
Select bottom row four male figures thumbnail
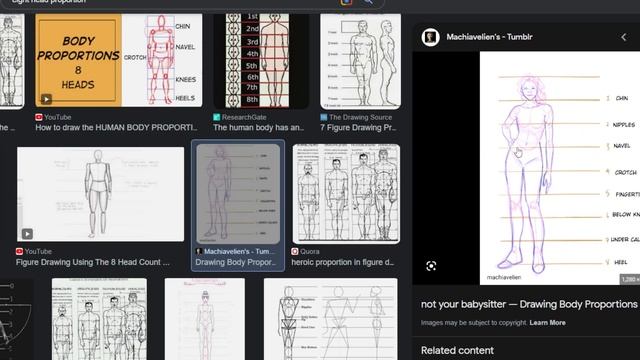tap(99, 319)
